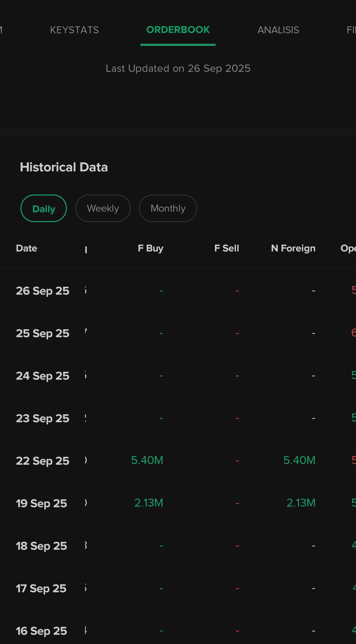The image size is (356, 644).
Task: Show Monthly historical data
Action: 168,209
